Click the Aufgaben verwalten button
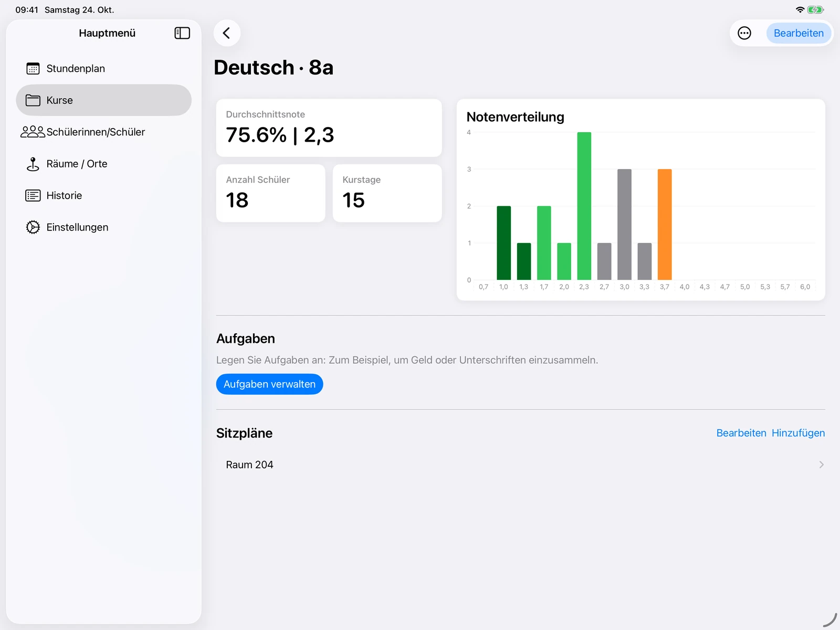 269,384
